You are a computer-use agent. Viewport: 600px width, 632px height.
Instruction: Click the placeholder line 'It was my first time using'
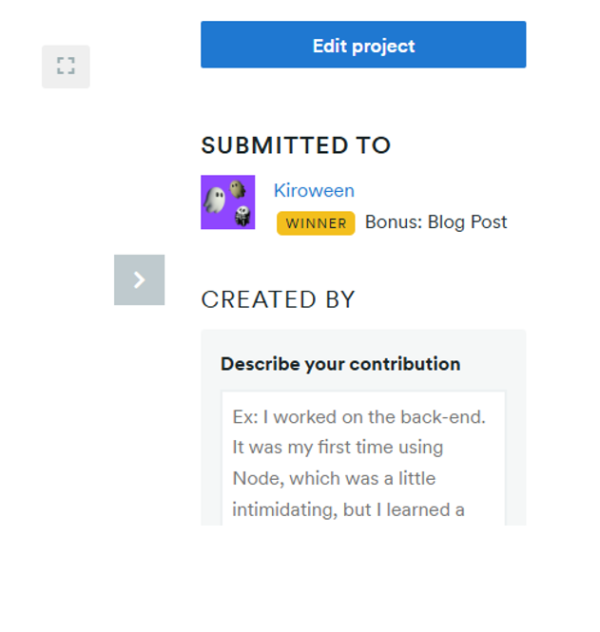coord(338,447)
